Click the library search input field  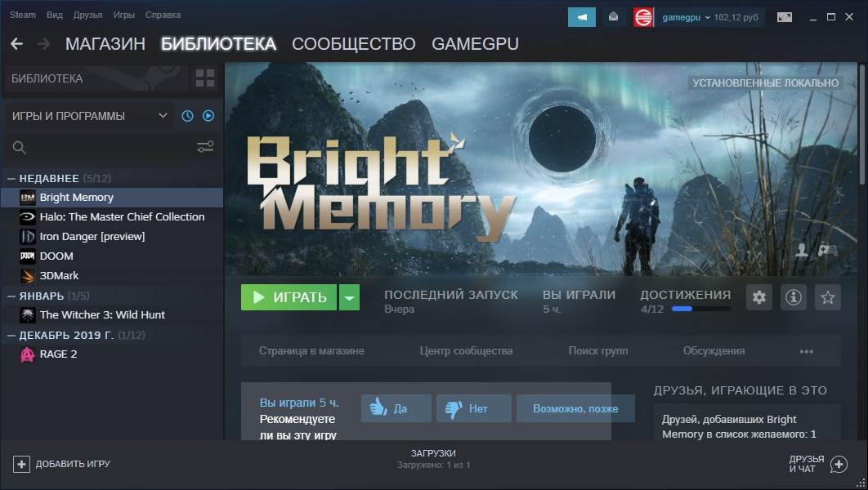[110, 148]
